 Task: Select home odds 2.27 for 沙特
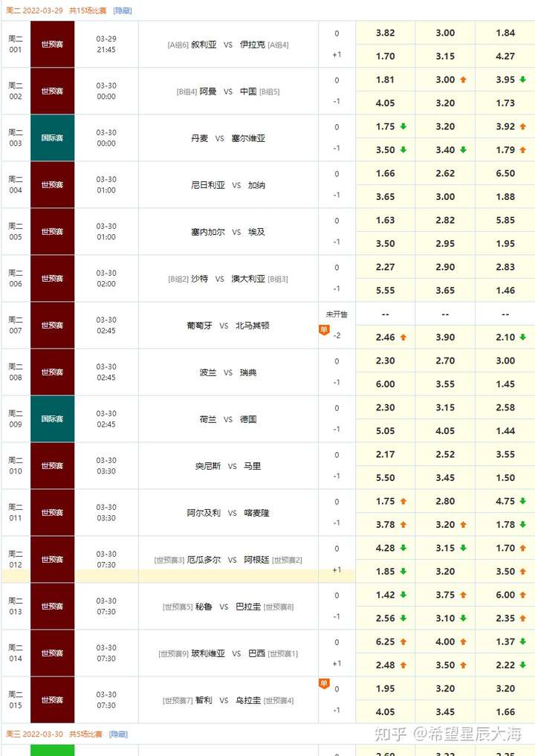tap(385, 267)
